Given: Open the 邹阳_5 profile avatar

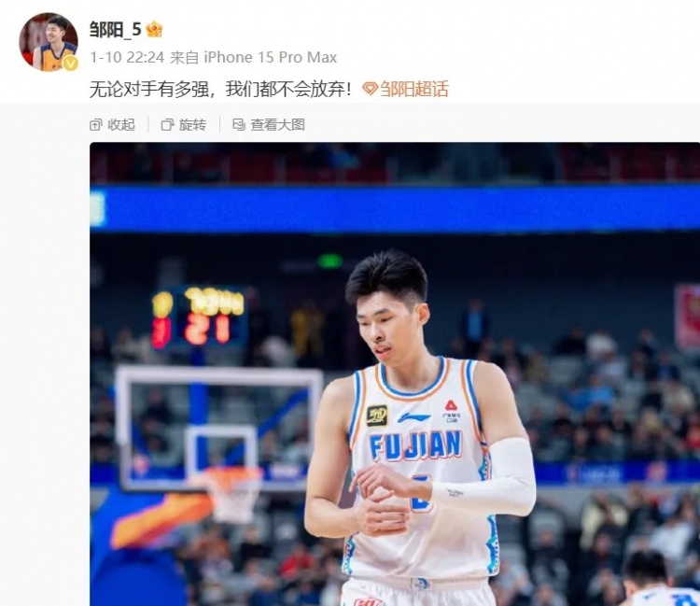Looking at the screenshot, I should click(x=49, y=42).
